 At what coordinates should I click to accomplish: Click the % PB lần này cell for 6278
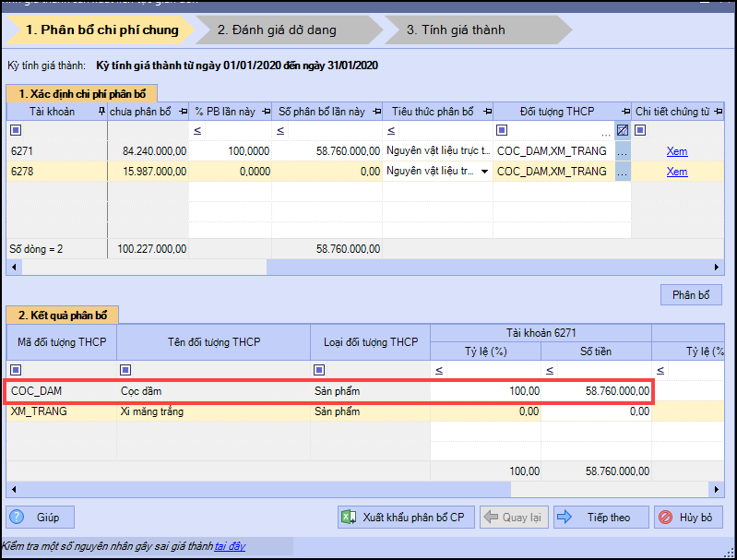click(x=230, y=172)
